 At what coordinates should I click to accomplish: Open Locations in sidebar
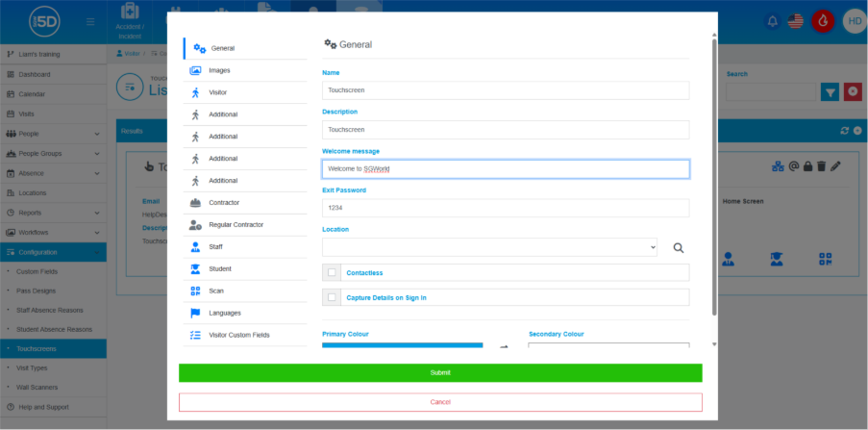(x=53, y=192)
